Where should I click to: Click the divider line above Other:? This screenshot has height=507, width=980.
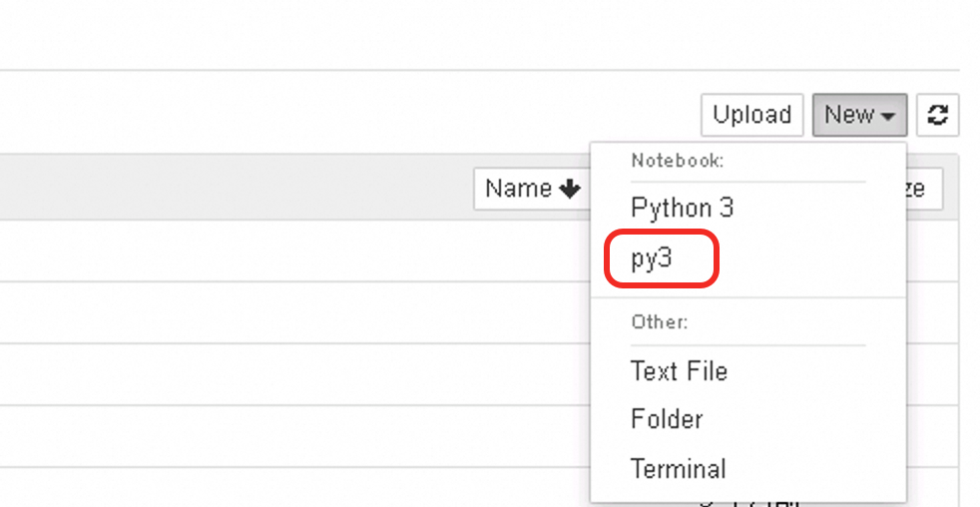point(748,297)
